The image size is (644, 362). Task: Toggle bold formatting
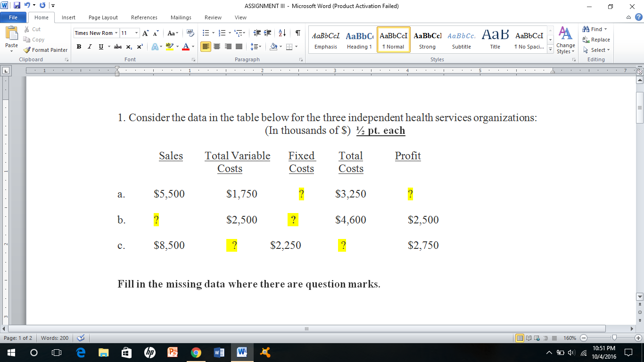tap(78, 47)
